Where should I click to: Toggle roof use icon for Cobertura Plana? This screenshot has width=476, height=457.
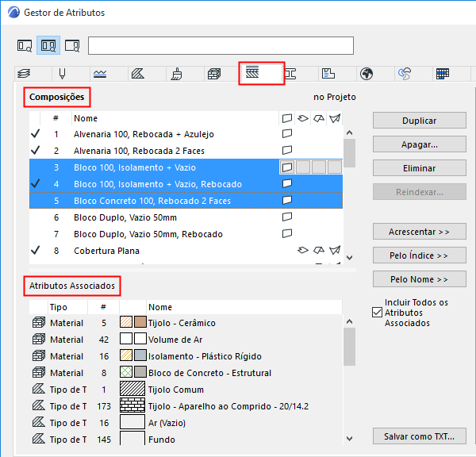pos(318,250)
